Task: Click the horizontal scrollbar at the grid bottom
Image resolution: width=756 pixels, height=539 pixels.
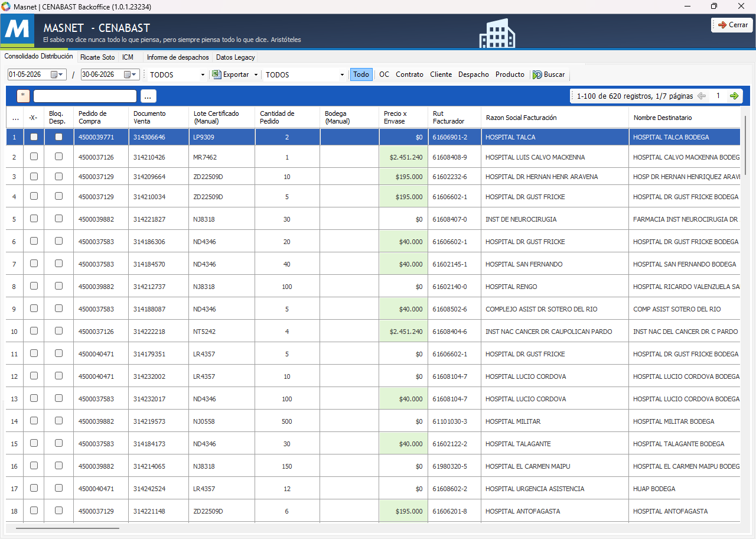Action: (x=67, y=528)
